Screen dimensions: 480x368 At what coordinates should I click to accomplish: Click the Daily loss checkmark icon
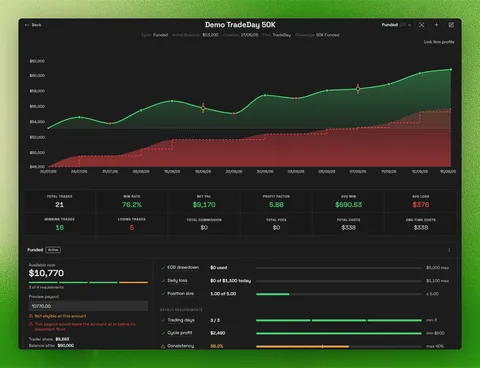click(163, 281)
